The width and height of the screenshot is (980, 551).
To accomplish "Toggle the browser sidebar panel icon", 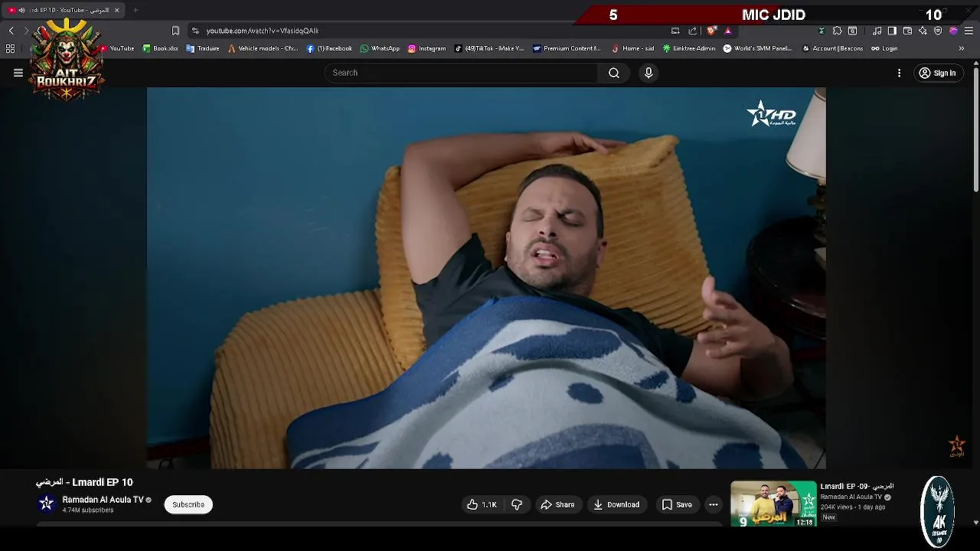I will (892, 31).
